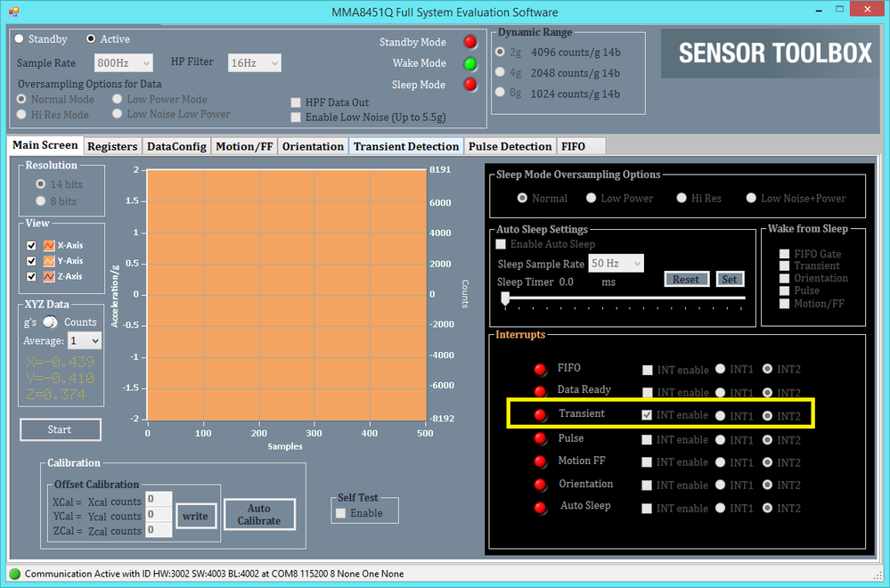Click the orange acceleration graph area
Viewport: 890px width, 588px height.
click(287, 295)
